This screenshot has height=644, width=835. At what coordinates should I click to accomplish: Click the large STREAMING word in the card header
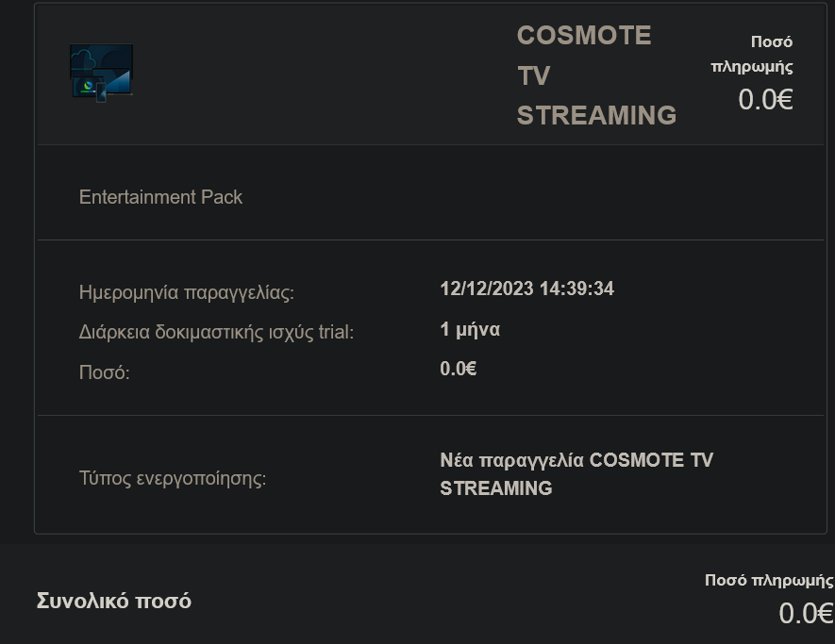click(x=596, y=115)
